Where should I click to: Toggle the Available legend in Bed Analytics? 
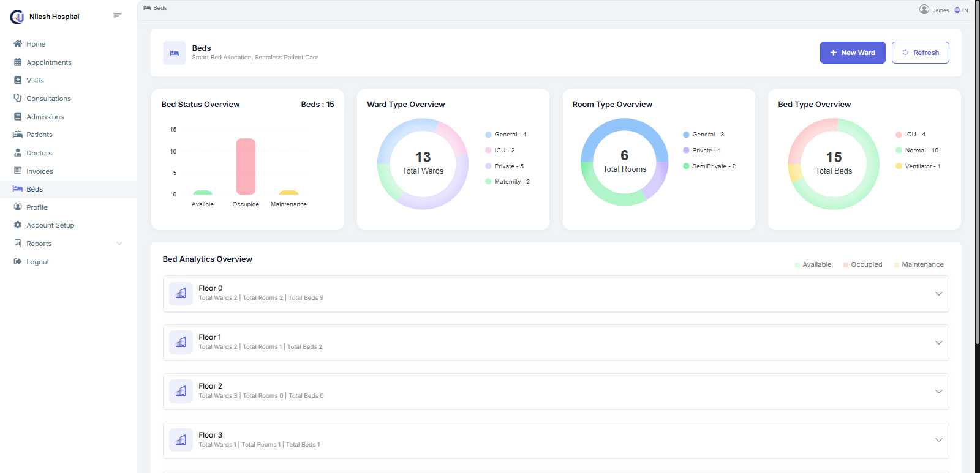pyautogui.click(x=813, y=264)
